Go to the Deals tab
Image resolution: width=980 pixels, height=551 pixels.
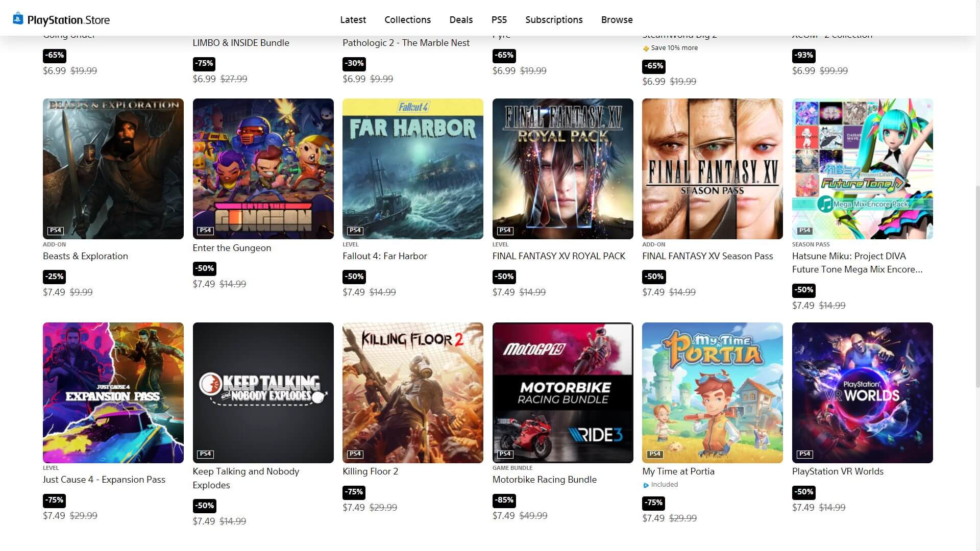[461, 19]
